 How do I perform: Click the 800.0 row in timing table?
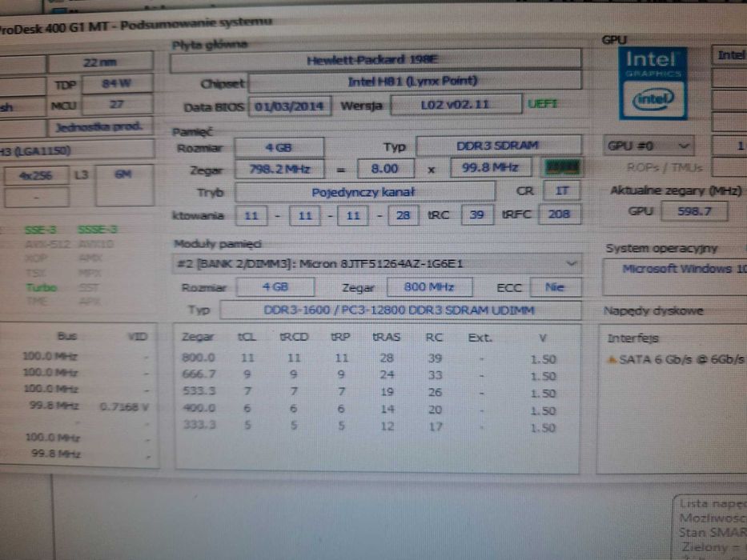(x=369, y=358)
